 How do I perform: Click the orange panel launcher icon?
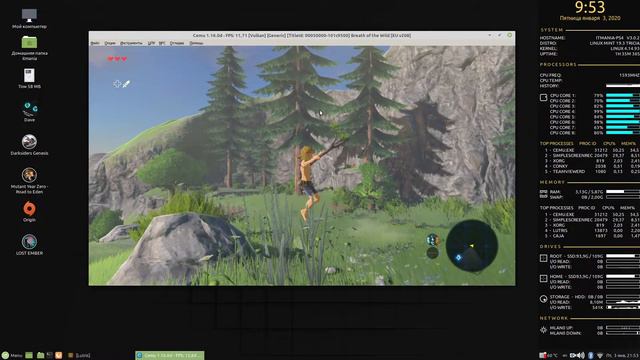click(x=58, y=356)
